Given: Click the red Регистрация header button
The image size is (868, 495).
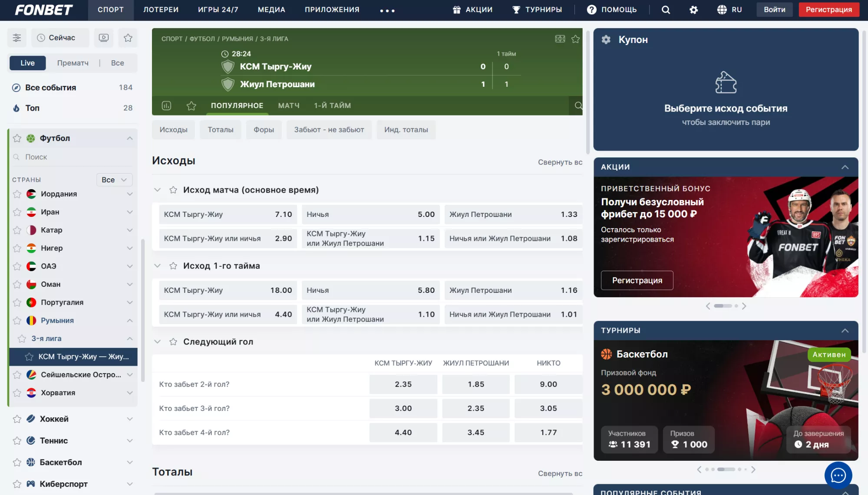Looking at the screenshot, I should click(x=828, y=10).
